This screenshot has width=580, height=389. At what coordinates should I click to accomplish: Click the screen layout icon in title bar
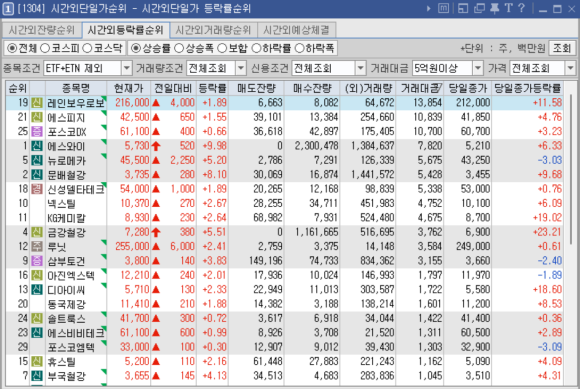click(463, 8)
